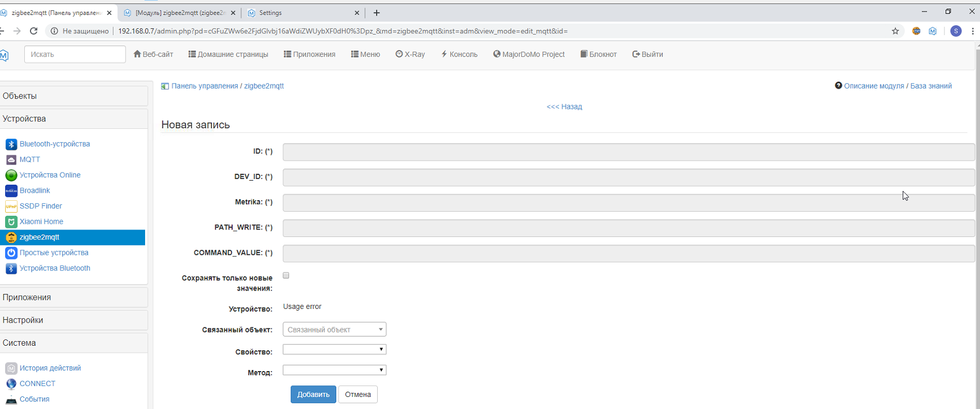Click the Простые устройства power icon

(x=11, y=253)
